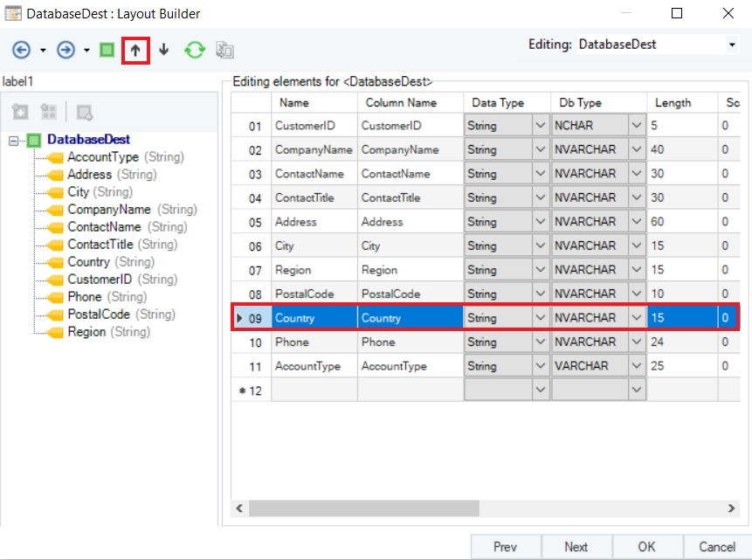Move the selected row down
The width and height of the screenshot is (752, 560).
pos(164,50)
